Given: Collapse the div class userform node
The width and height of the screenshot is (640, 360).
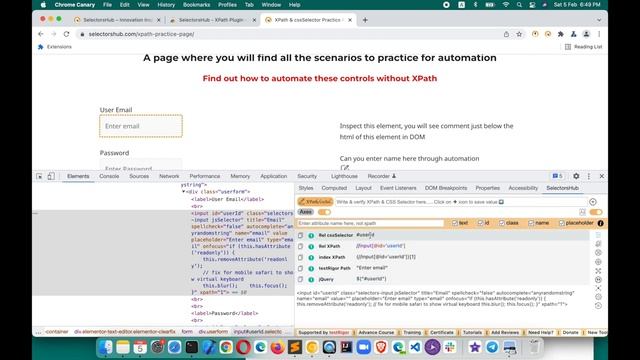Looking at the screenshot, I should (x=184, y=191).
